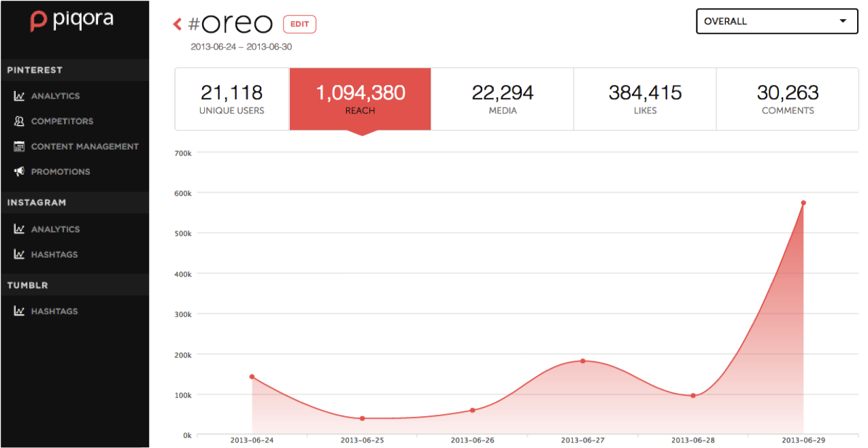Select the Comments metric tab
The image size is (868, 448).
[788, 99]
